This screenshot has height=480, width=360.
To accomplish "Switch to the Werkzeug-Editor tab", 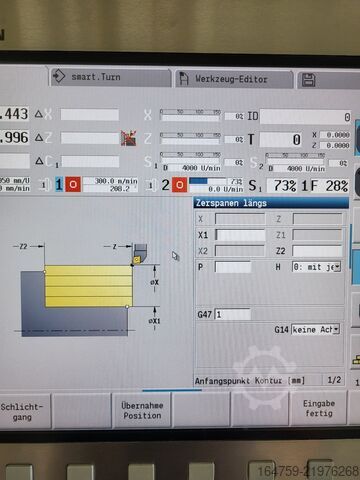I will tap(234, 79).
